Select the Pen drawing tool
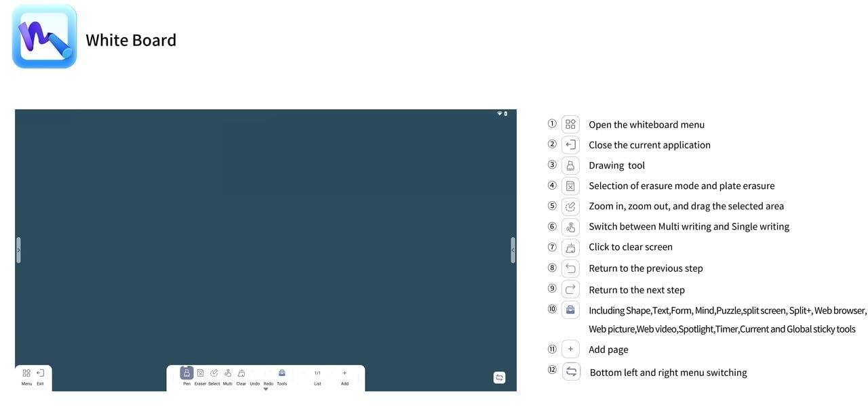The height and width of the screenshot is (420, 868). (x=186, y=374)
